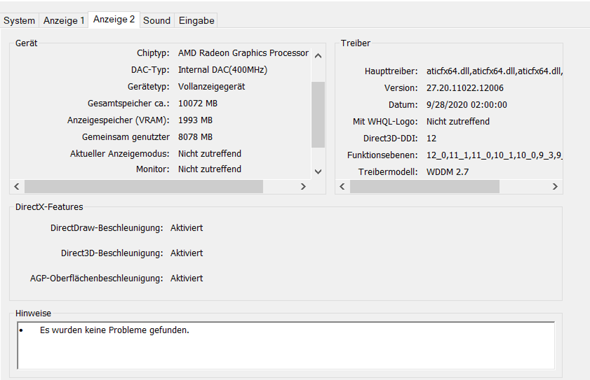Select Direct3D-DDI value '12'
This screenshot has width=590, height=380.
click(x=431, y=138)
